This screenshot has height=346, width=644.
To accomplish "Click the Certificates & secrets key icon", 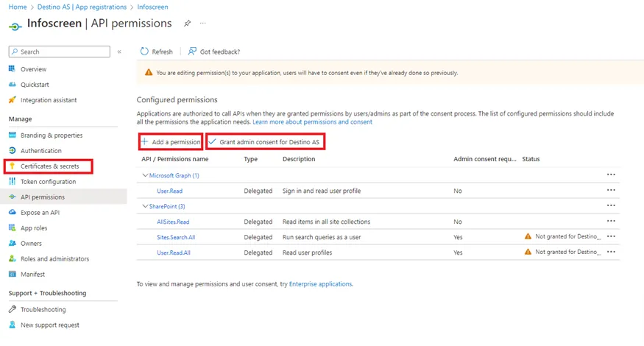I will point(13,166).
